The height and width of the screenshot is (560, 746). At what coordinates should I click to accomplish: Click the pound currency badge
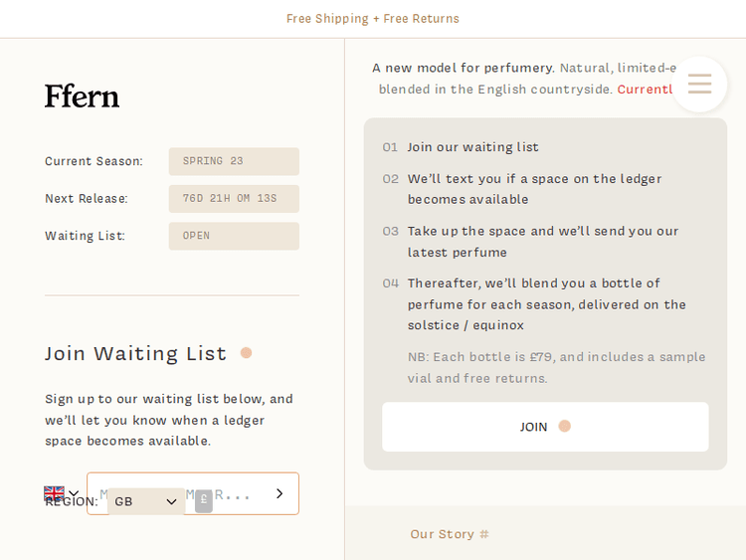coord(203,501)
